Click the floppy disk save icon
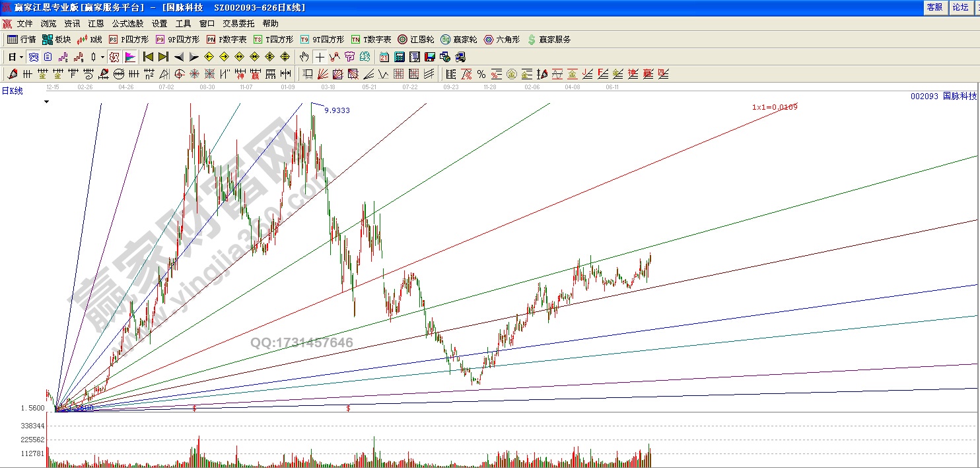This screenshot has width=980, height=468. [x=429, y=57]
